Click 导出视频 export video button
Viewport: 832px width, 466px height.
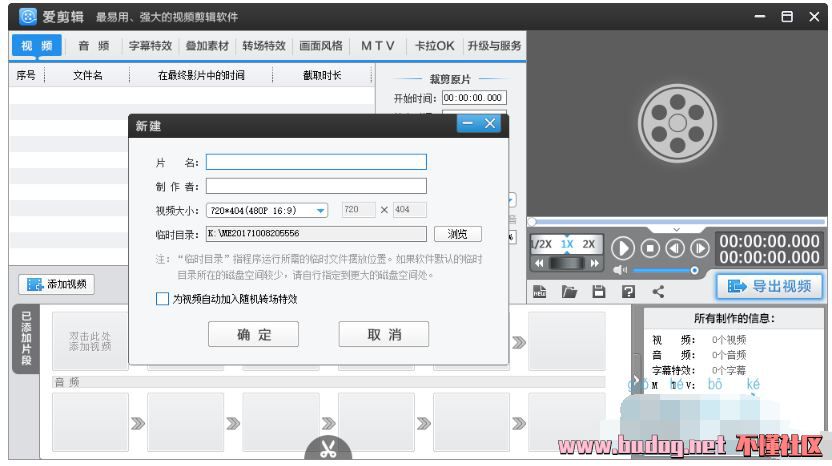tap(769, 287)
